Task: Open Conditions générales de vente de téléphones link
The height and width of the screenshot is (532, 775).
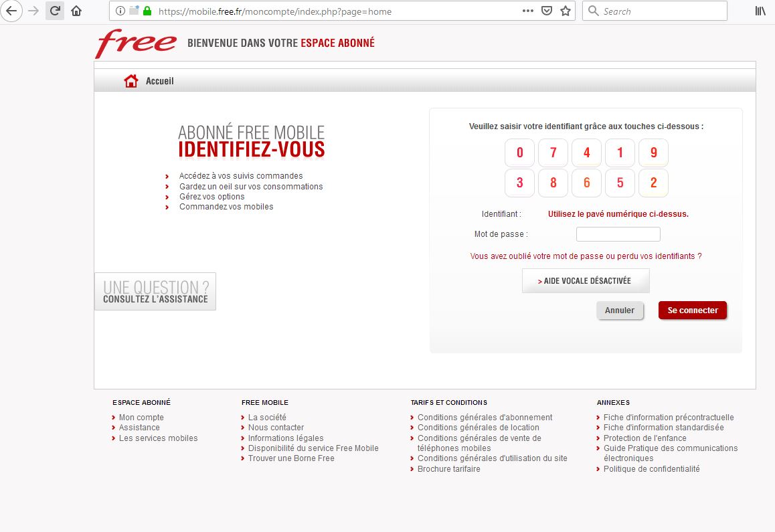Action: [479, 443]
